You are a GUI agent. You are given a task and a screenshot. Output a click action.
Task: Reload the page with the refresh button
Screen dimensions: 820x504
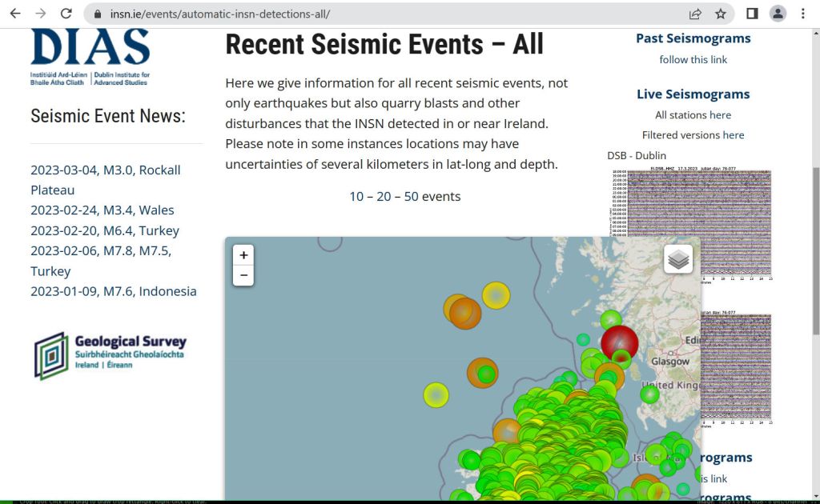66,14
